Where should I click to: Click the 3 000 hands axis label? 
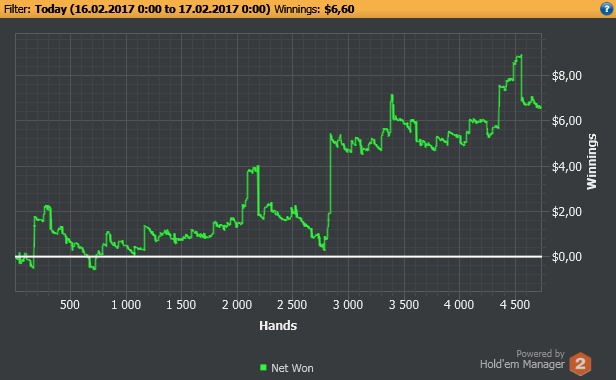348,305
